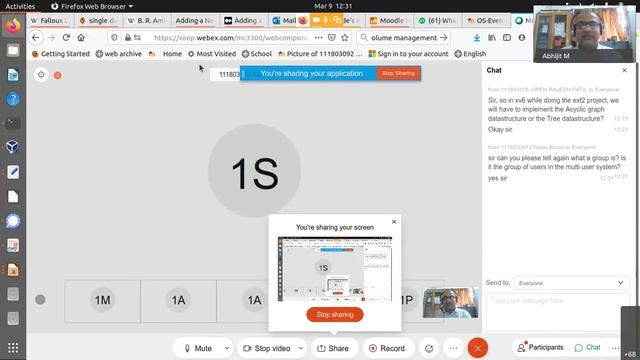
Task: Open audio options arrow next to Mute
Action: [227, 348]
